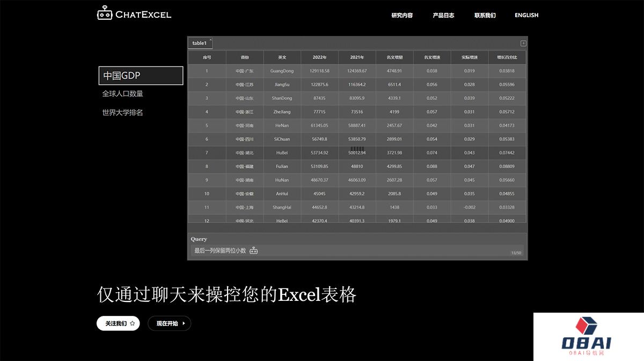Select the 中国GDP example
This screenshot has height=361, width=644.
click(x=141, y=76)
